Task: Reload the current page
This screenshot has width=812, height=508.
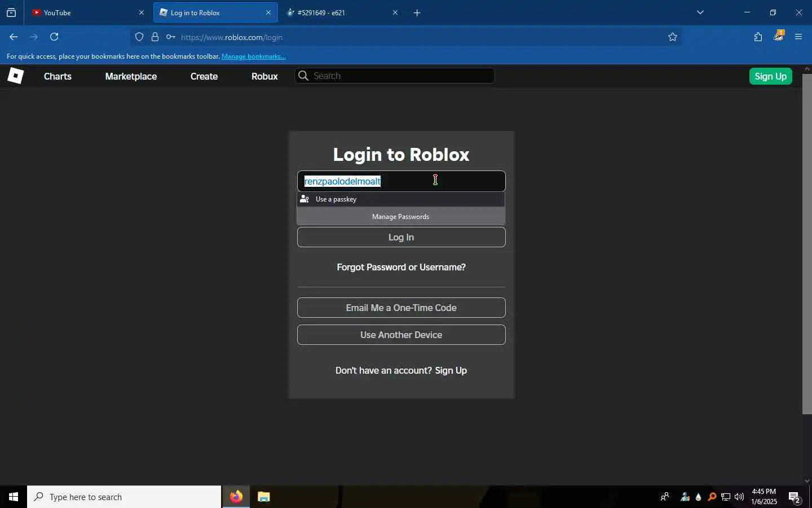Action: (x=54, y=37)
